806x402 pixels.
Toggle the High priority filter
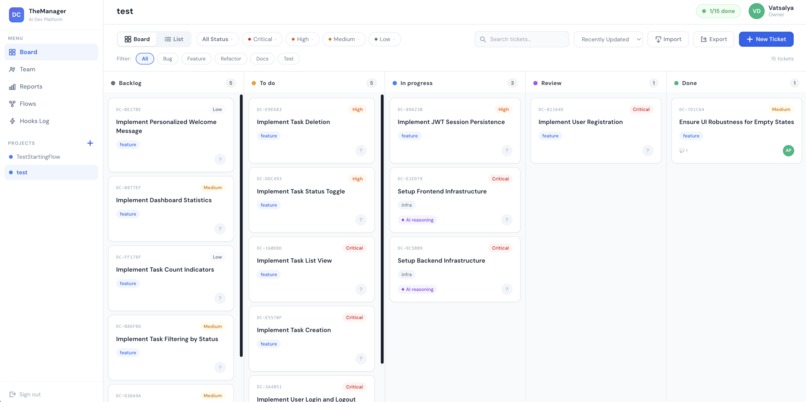click(302, 39)
